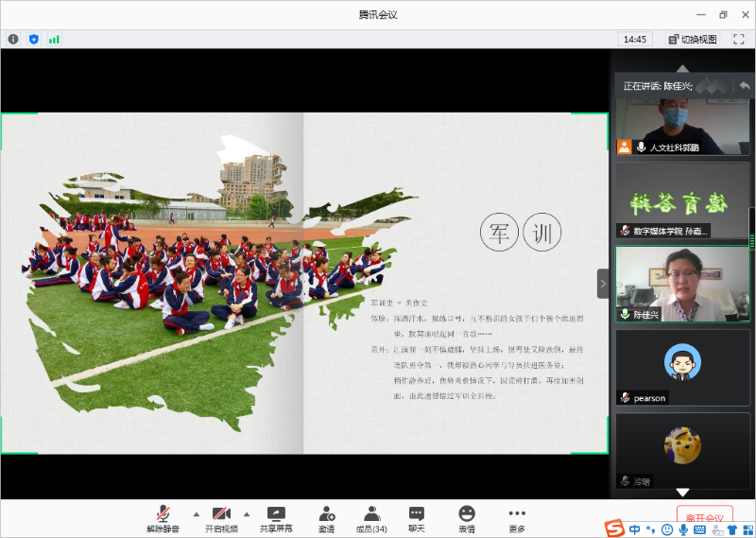Expand audio options arrow next to 解除静音
This screenshot has width=756, height=538.
coord(197,514)
